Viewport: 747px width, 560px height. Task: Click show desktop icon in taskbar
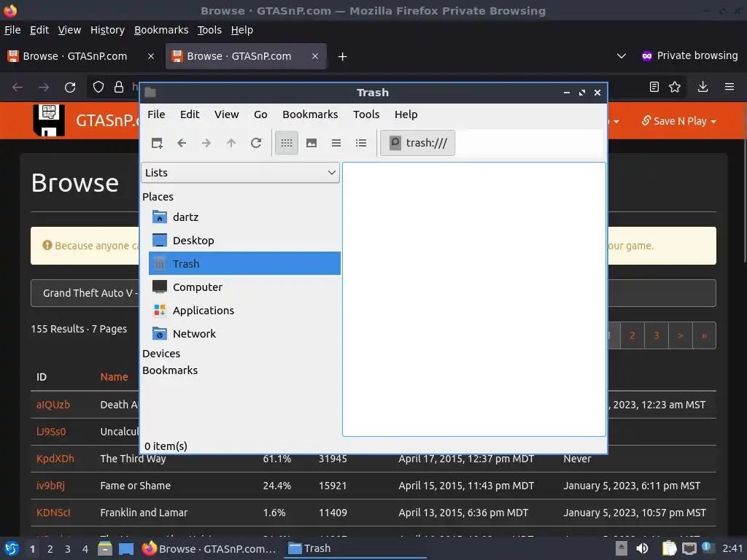[125, 548]
